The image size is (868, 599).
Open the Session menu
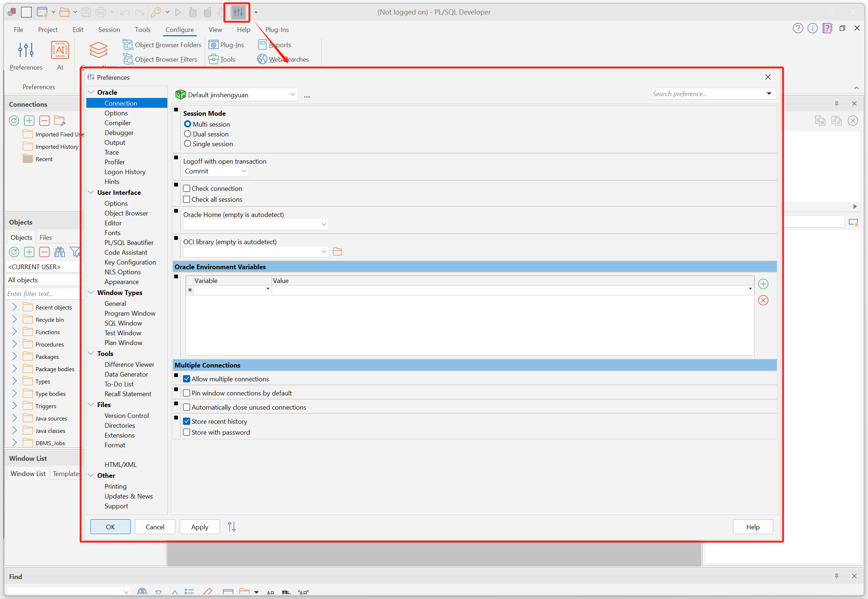[x=109, y=30]
